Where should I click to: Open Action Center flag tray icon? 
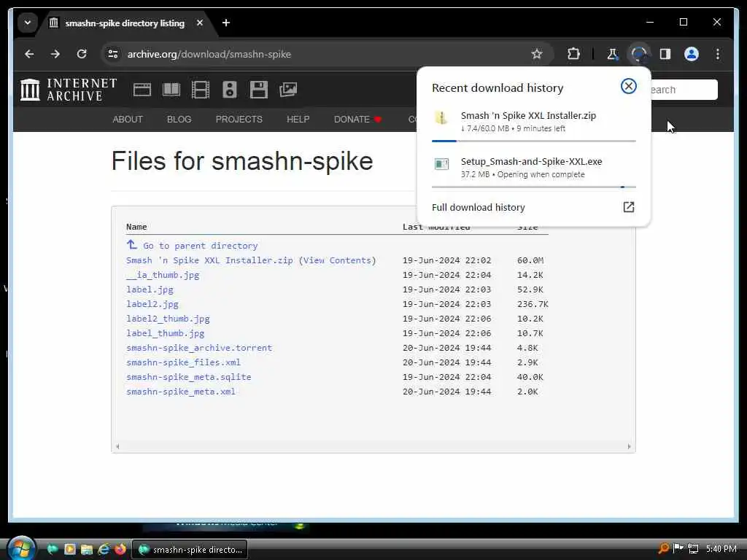678,548
